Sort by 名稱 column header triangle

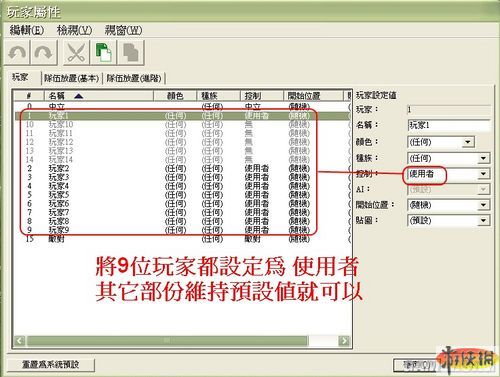coord(79,96)
